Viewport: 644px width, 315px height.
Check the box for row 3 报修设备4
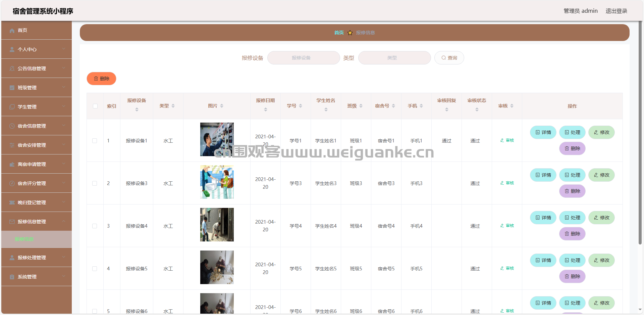point(95,226)
